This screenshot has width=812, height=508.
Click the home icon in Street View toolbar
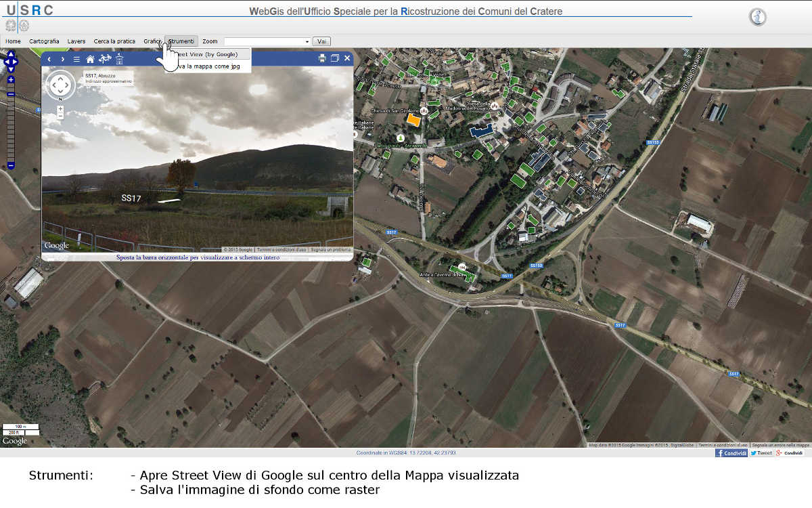tap(91, 59)
